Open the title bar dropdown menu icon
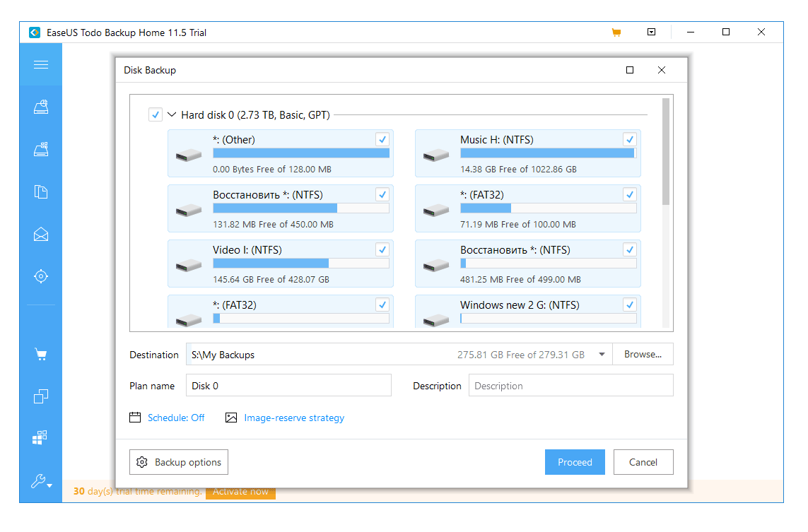 point(651,32)
